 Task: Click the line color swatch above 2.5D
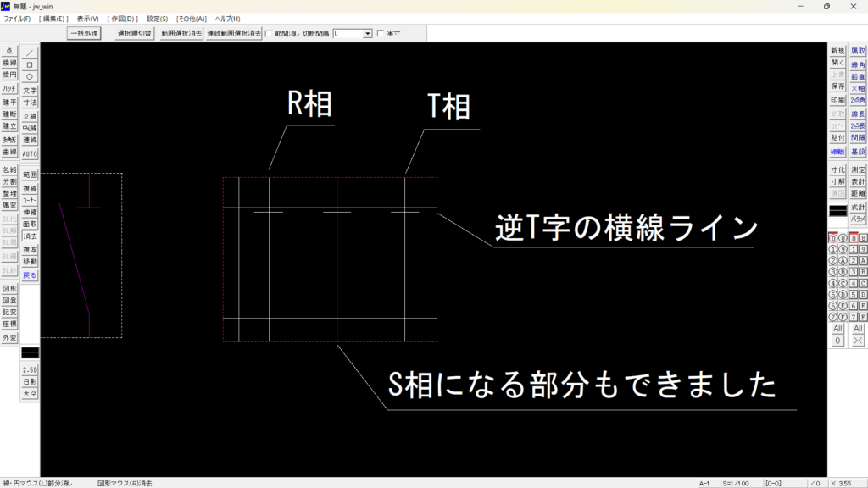30,352
